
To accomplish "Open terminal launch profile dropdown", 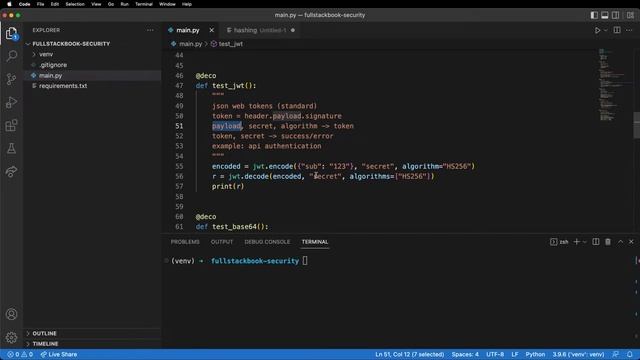I will coord(585,242).
